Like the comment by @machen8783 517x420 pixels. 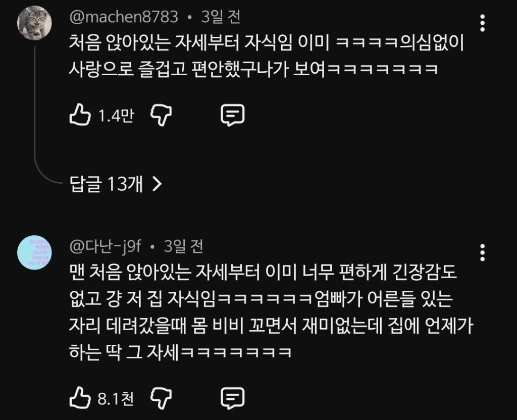[x=80, y=115]
